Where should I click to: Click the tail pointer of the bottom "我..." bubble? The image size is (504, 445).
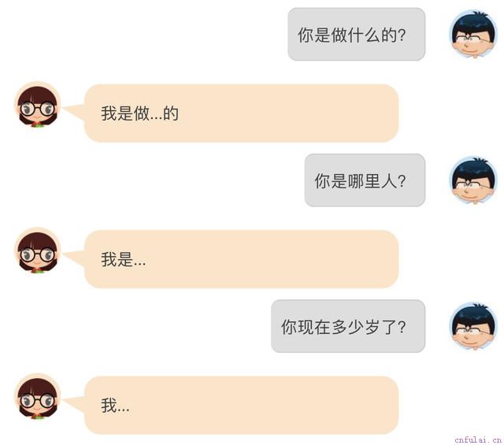pyautogui.click(x=73, y=404)
